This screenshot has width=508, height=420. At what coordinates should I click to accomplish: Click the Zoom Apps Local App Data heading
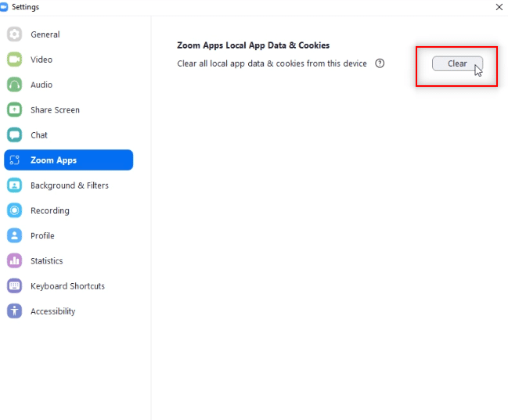[x=254, y=45]
